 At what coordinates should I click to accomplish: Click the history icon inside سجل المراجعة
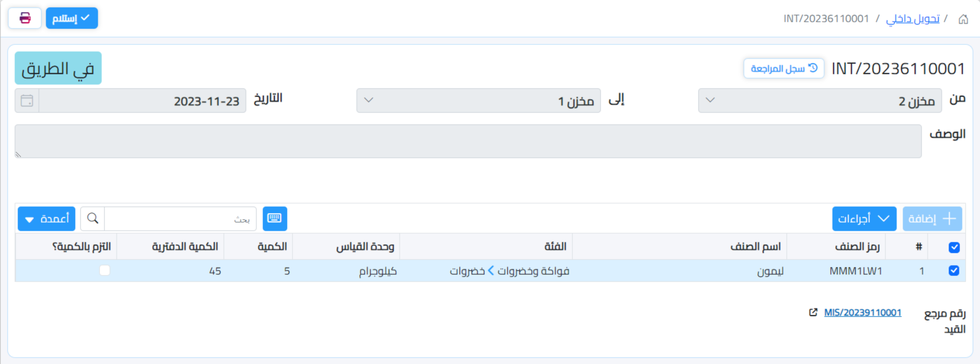pos(813,68)
